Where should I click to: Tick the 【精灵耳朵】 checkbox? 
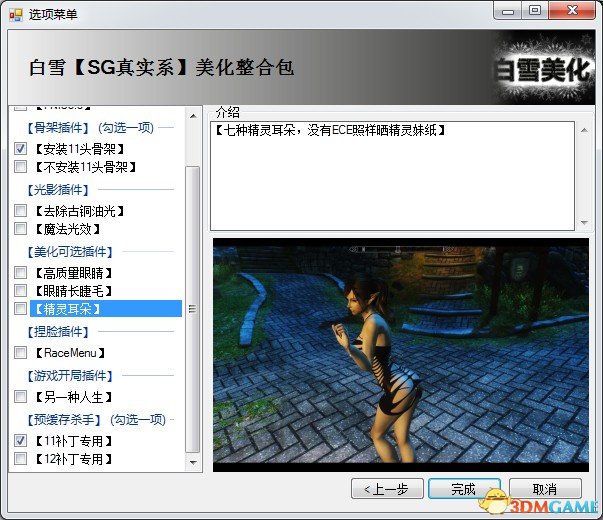point(20,308)
